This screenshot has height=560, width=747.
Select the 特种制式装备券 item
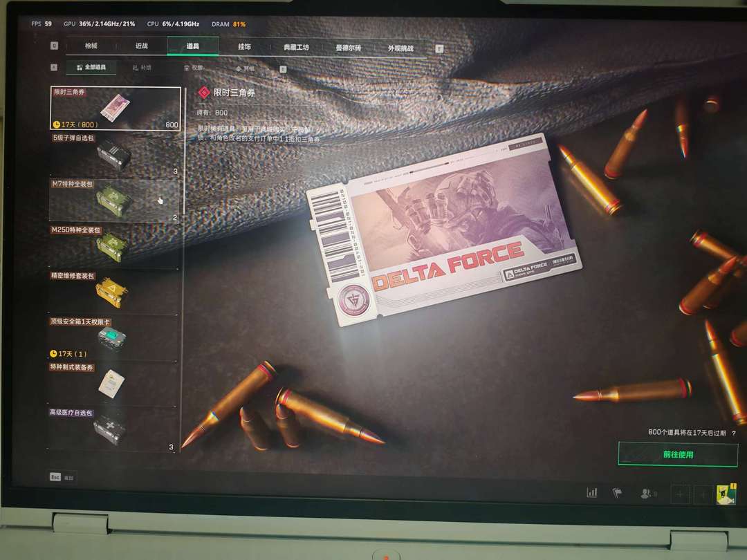114,384
